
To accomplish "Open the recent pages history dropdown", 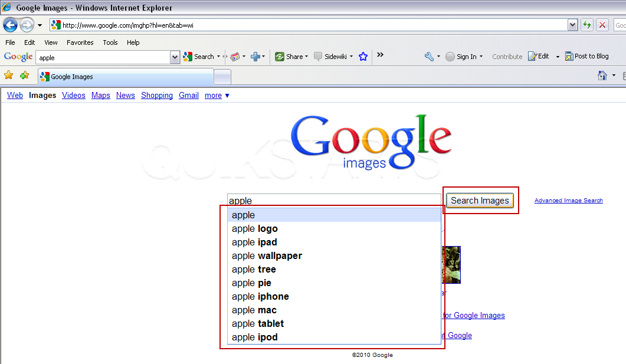I will (x=40, y=25).
